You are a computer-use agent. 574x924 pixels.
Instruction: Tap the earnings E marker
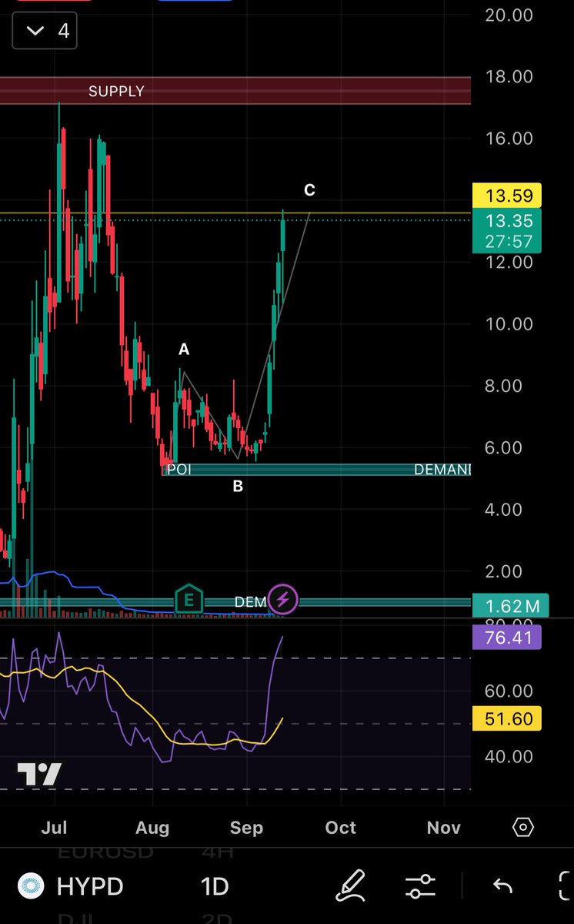pos(189,600)
